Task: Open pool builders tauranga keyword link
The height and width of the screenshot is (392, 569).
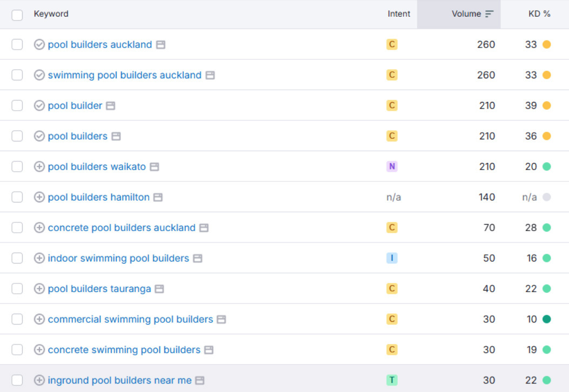Action: pyautogui.click(x=99, y=289)
